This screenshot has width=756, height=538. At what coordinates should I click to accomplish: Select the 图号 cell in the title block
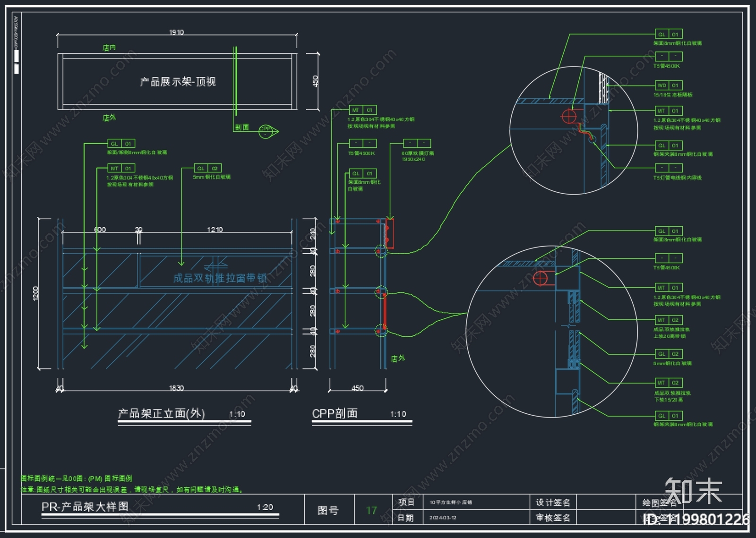[328, 511]
